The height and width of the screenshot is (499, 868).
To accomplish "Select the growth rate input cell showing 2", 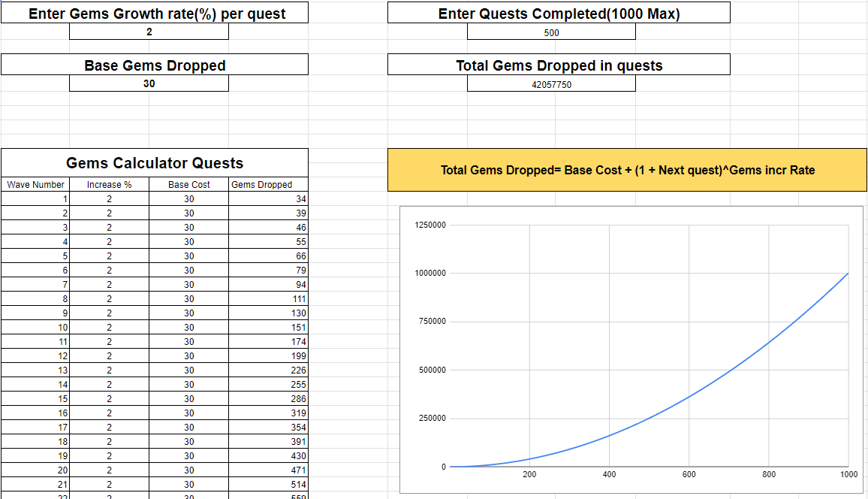I will coord(149,32).
